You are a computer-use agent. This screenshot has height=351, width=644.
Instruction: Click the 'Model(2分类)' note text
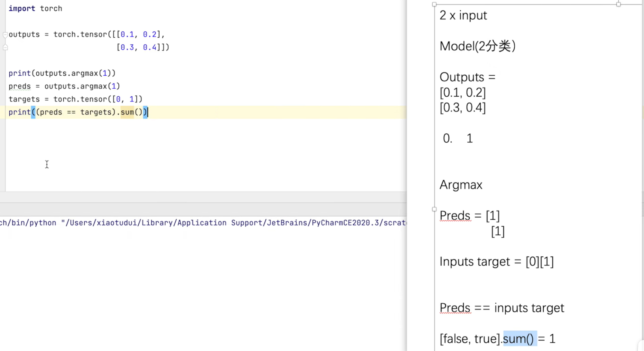pos(477,46)
